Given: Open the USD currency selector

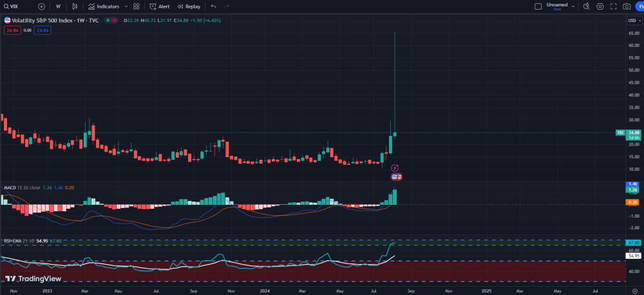Looking at the screenshot, I should 632,20.
